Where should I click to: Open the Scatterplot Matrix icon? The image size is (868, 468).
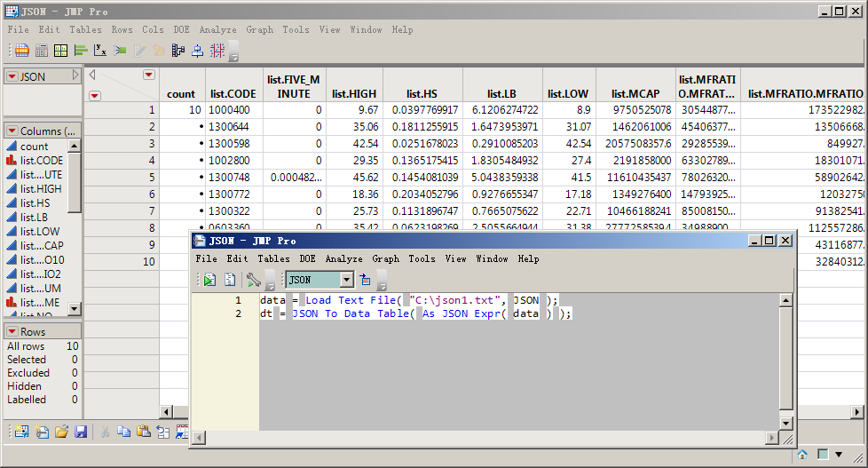(x=217, y=51)
